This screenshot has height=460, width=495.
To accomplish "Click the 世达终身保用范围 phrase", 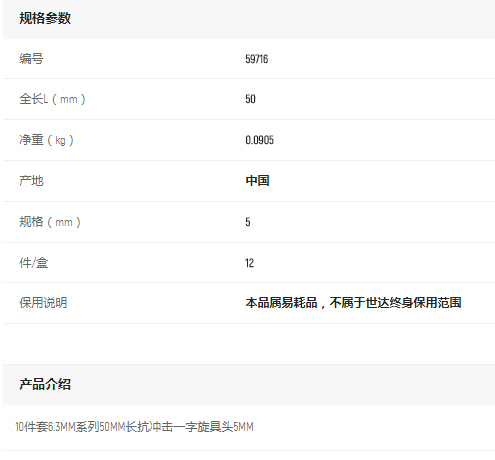I will [x=414, y=303].
